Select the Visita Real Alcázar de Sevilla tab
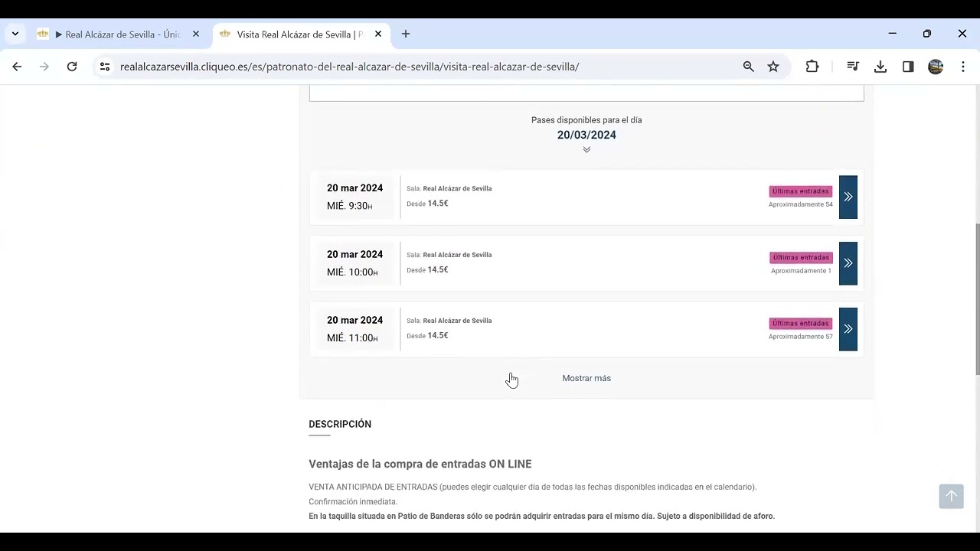Image resolution: width=980 pixels, height=551 pixels. pyautogui.click(x=300, y=34)
